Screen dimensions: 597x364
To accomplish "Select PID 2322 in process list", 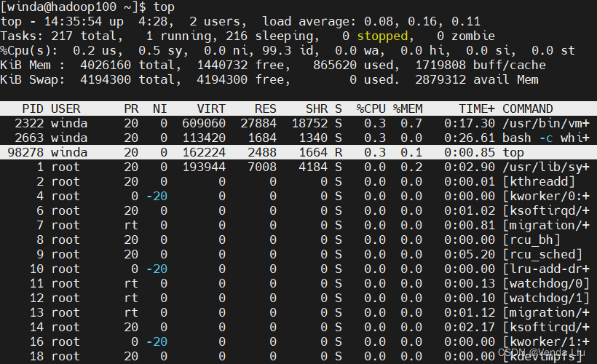I will pos(29,123).
